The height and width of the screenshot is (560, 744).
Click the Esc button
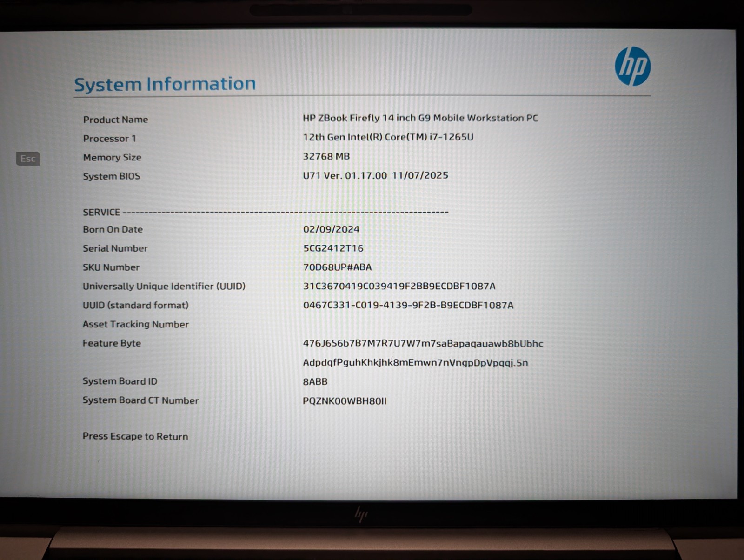pyautogui.click(x=28, y=159)
